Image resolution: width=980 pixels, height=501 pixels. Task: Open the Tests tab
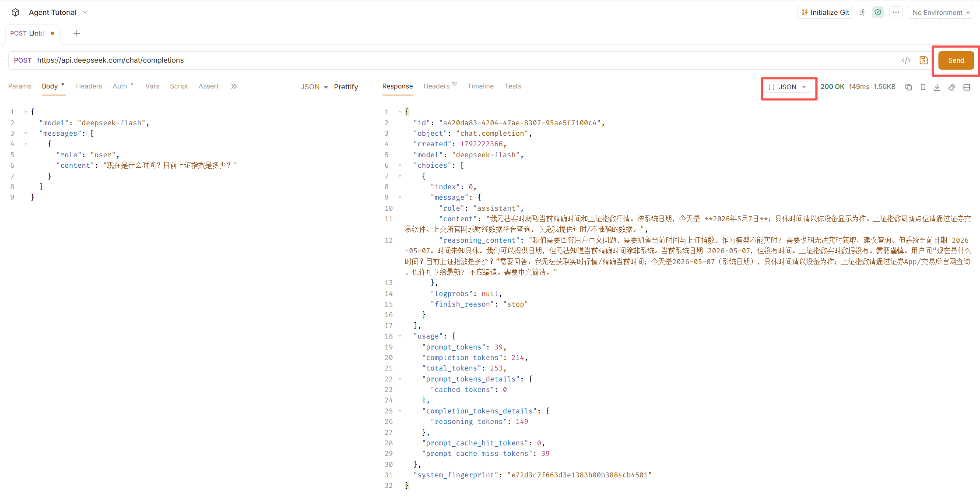pyautogui.click(x=513, y=86)
